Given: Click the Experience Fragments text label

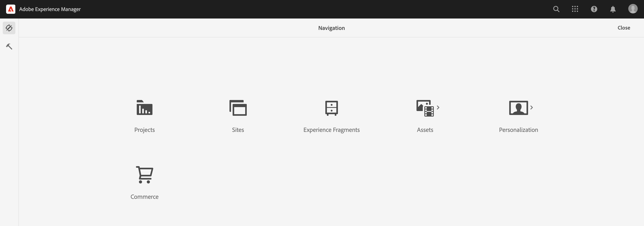Looking at the screenshot, I should pyautogui.click(x=331, y=130).
